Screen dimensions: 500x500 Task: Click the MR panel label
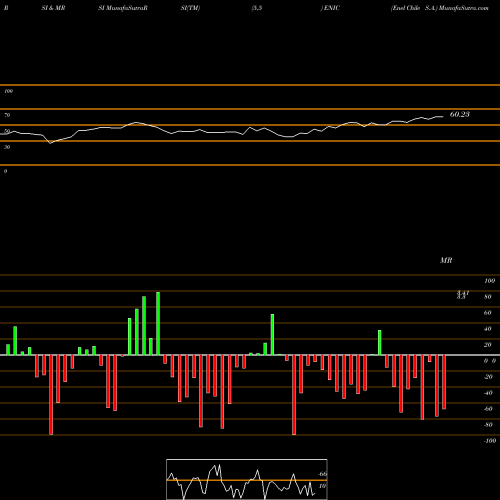[446, 260]
